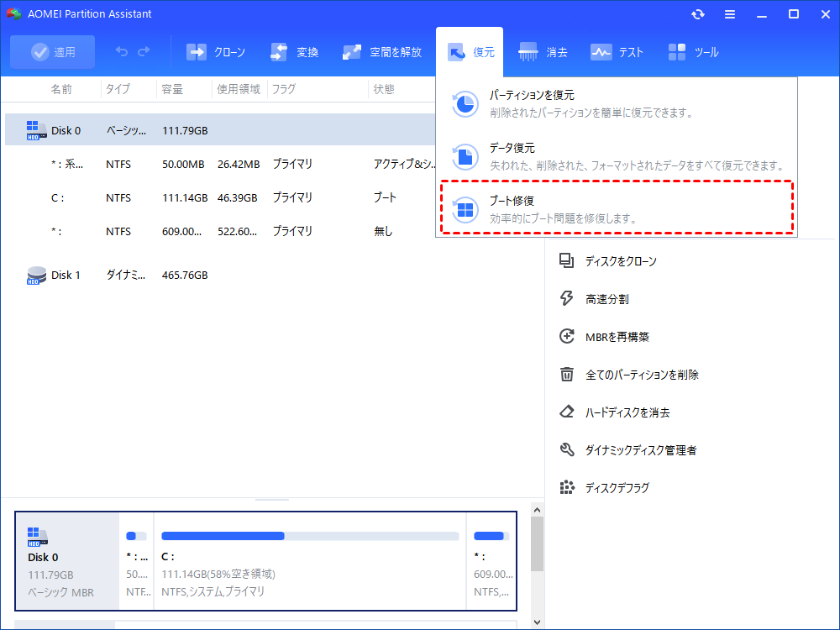Launch ディスクデフラグ defrag tool
The height and width of the screenshot is (630, 840).
click(617, 488)
